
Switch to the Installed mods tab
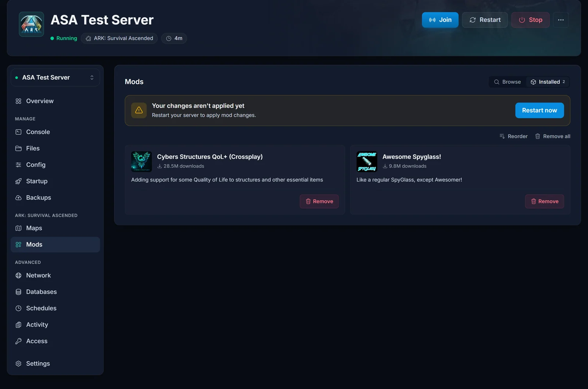[x=548, y=82]
